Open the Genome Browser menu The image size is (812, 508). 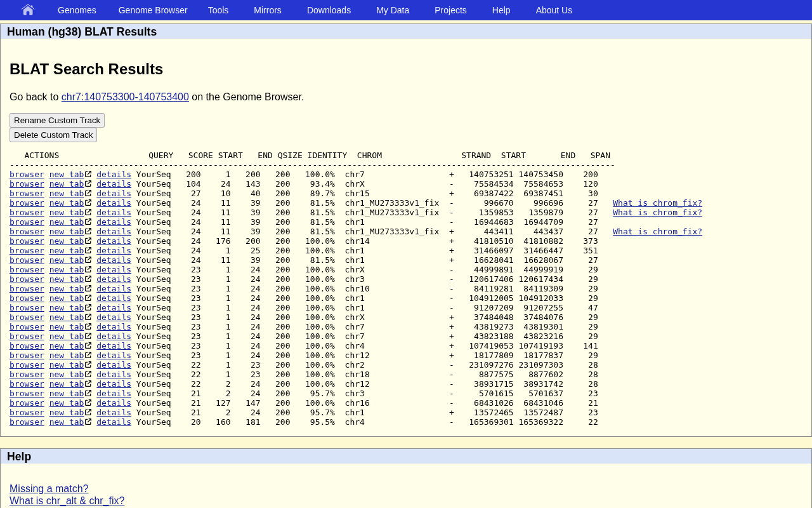153,10
